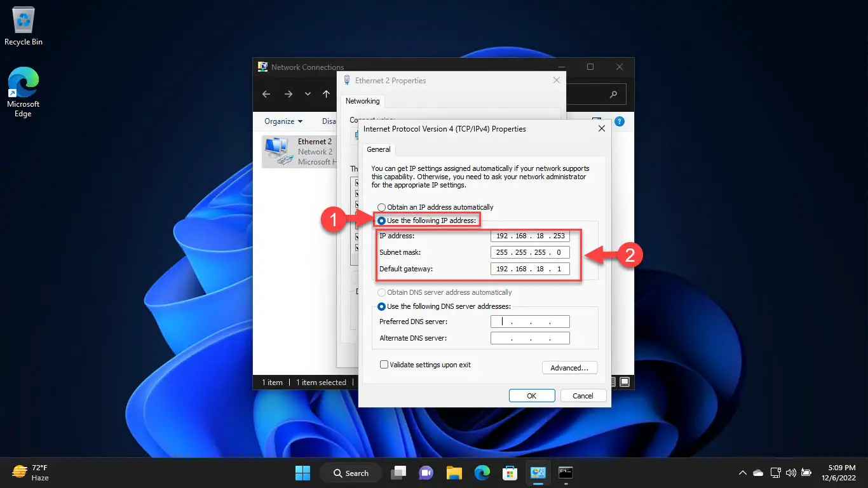The width and height of the screenshot is (868, 488).
Task: Go up one level in Network Connections
Action: 326,94
